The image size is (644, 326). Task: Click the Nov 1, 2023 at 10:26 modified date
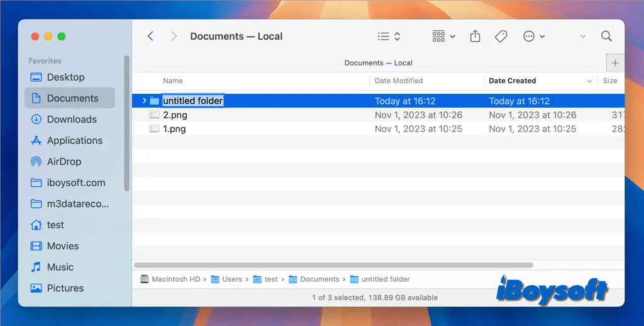pyautogui.click(x=418, y=115)
